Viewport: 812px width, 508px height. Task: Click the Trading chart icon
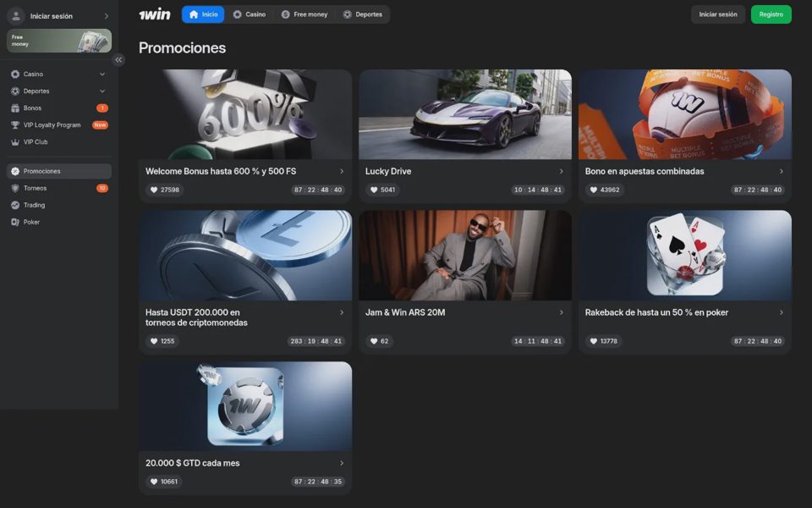pos(15,205)
